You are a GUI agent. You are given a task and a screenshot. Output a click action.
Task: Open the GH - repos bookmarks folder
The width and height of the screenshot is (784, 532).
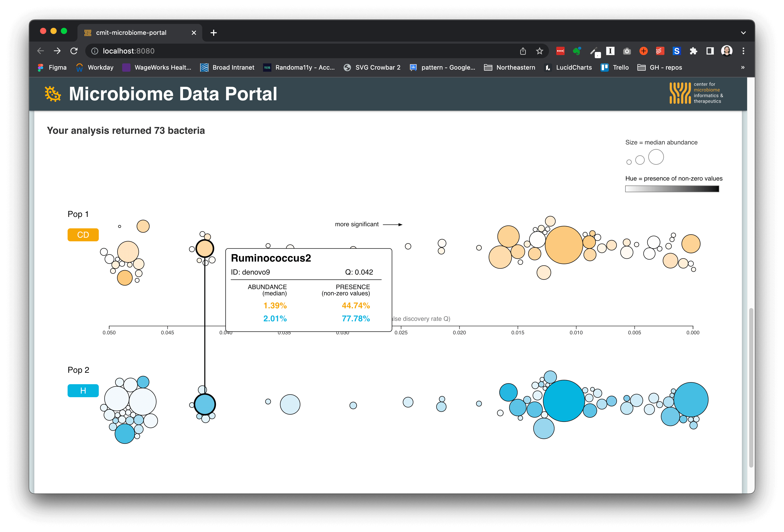click(659, 68)
